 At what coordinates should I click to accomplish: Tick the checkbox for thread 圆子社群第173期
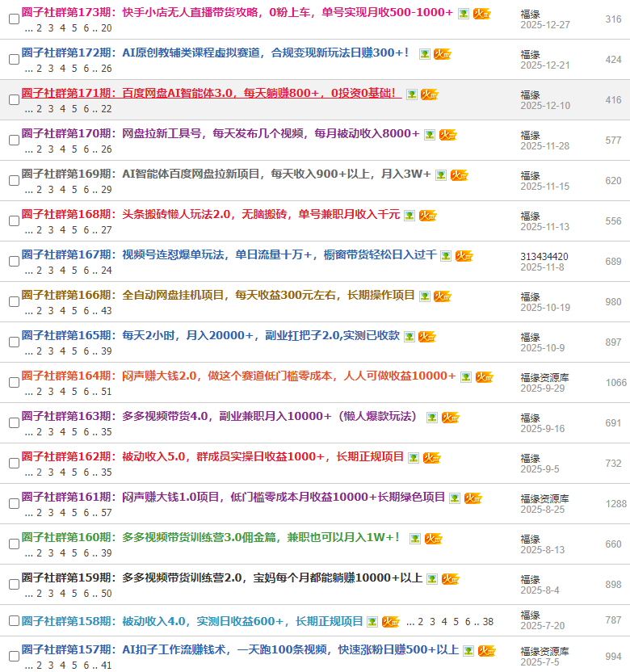pyautogui.click(x=14, y=19)
